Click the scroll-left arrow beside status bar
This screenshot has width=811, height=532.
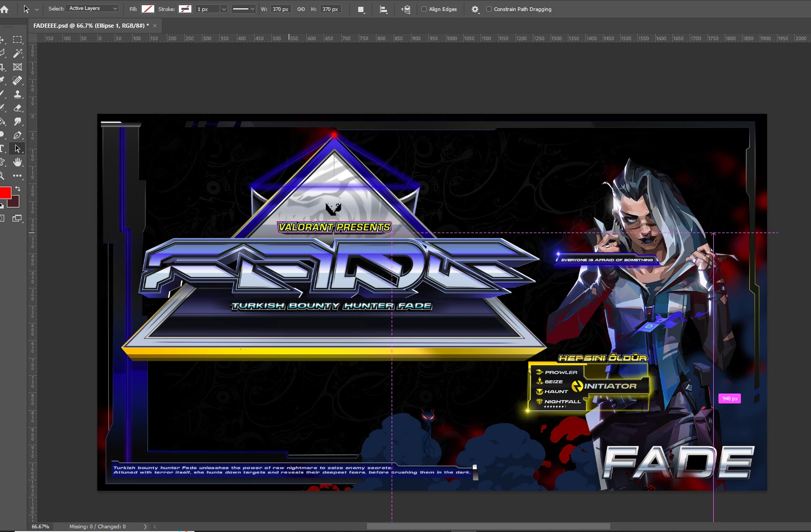click(155, 527)
